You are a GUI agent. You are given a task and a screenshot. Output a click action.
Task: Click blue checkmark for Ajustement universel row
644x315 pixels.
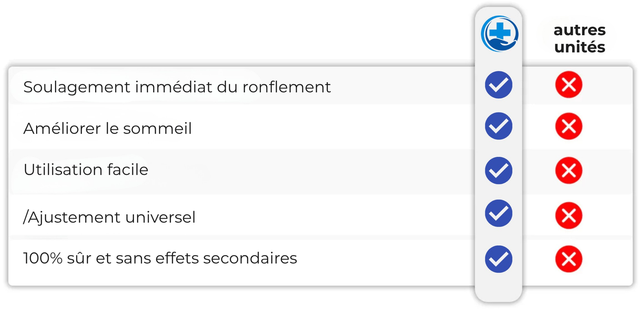498,213
